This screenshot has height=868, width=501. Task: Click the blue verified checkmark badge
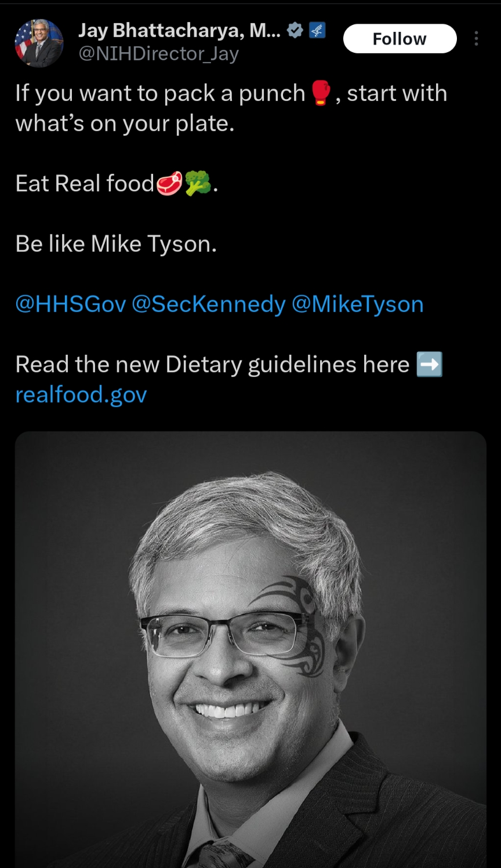295,31
